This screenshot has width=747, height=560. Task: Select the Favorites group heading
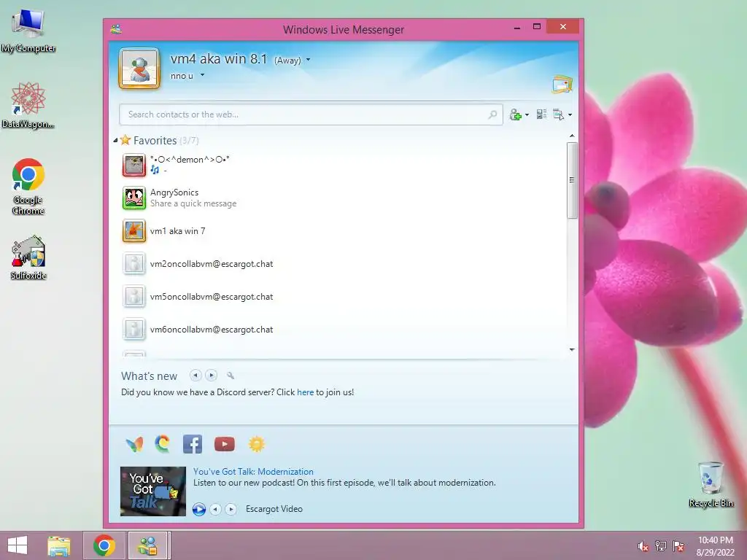[x=155, y=141]
